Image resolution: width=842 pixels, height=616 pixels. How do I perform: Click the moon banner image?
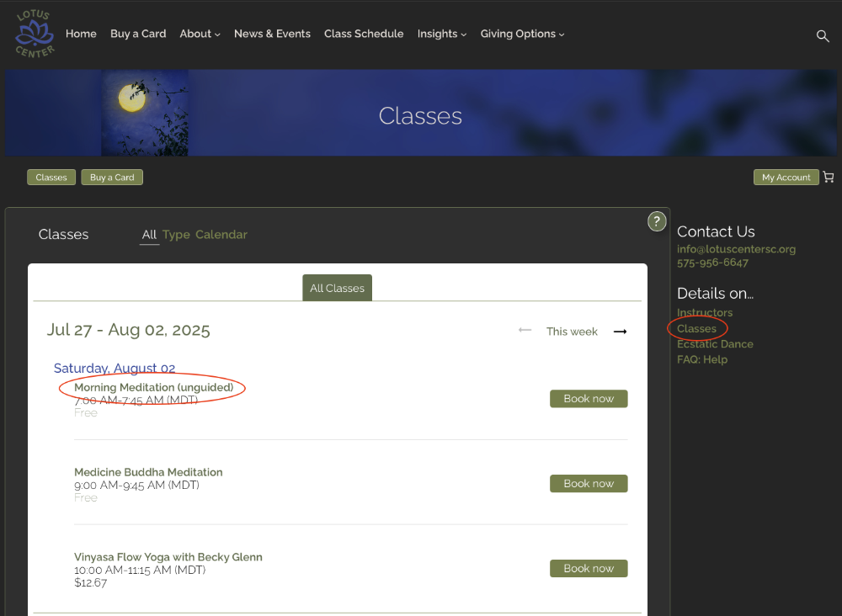[x=144, y=113]
